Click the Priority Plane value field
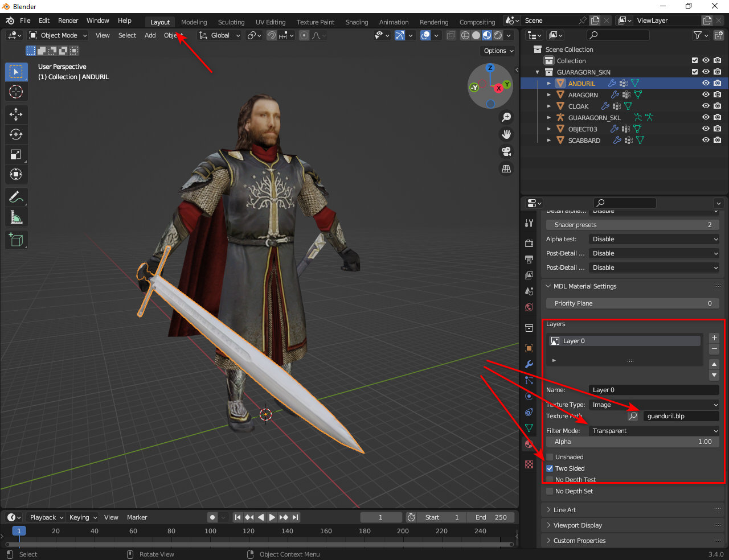 click(633, 303)
